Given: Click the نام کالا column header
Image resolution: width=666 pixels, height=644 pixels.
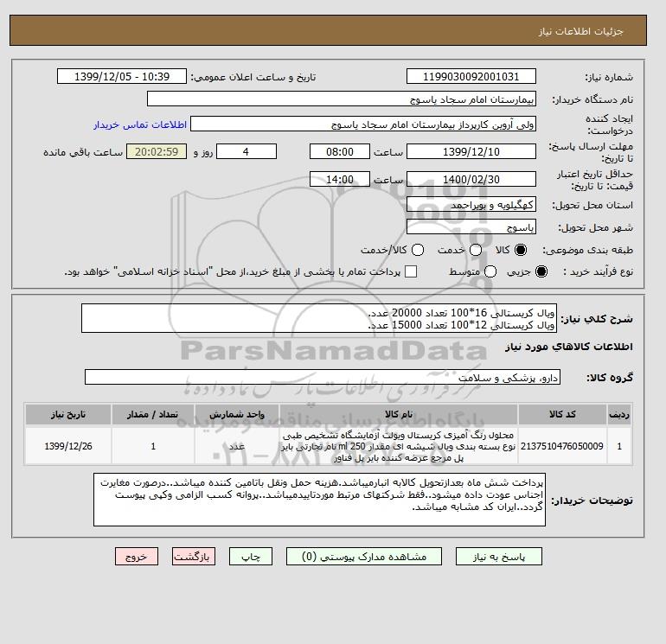Looking at the screenshot, I should (x=399, y=414).
